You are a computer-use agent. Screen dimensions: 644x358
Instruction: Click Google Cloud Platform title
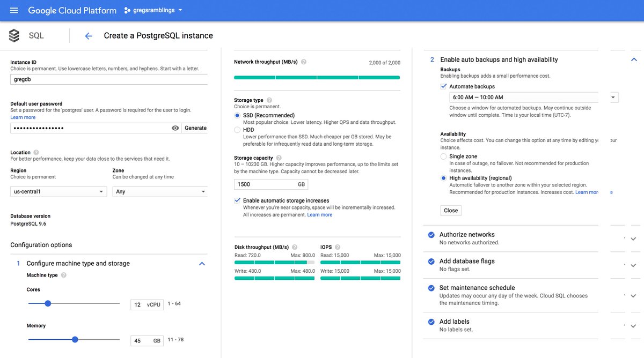pyautogui.click(x=72, y=10)
